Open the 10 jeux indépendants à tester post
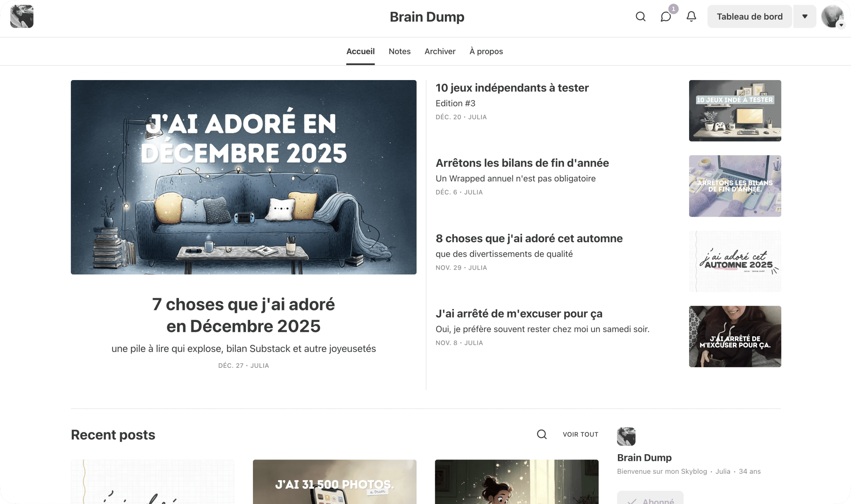 [x=512, y=88]
